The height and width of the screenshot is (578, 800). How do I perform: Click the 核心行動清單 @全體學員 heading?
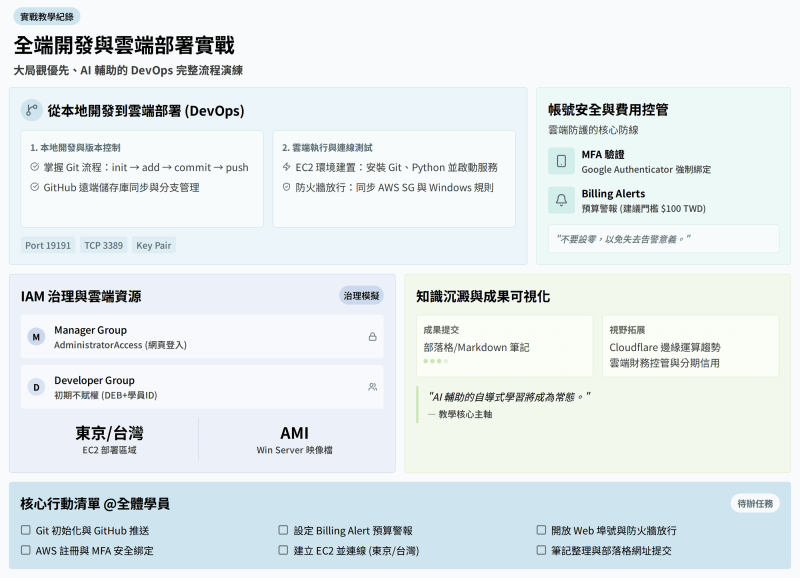(95, 504)
